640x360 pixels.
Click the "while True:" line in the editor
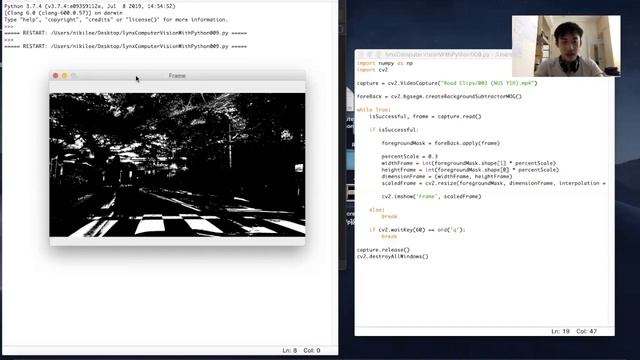(373, 110)
